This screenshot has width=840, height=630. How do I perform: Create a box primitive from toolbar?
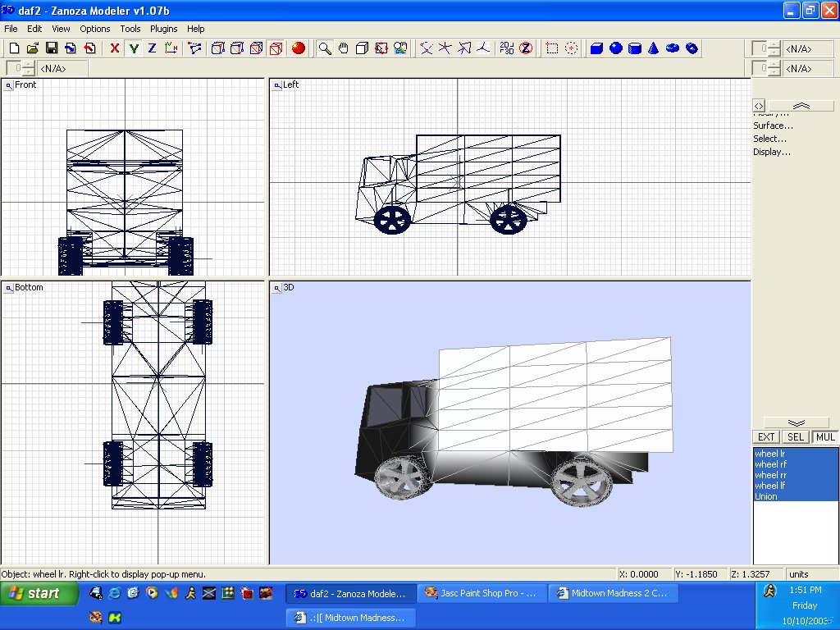click(596, 48)
